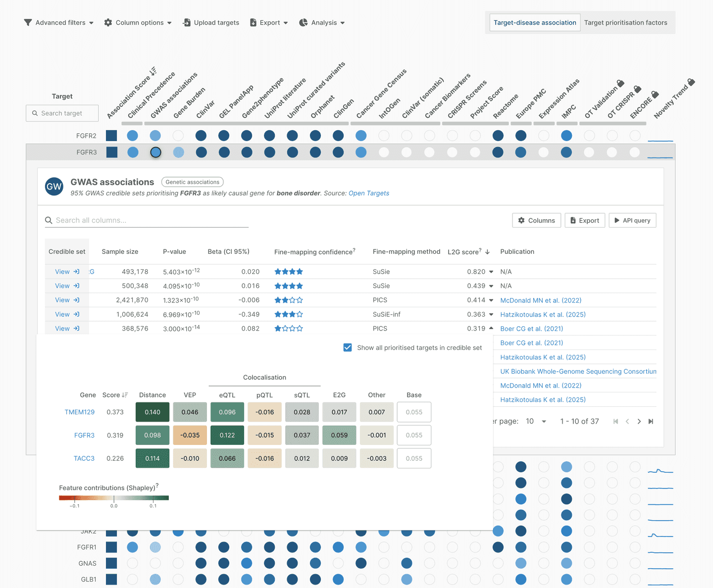
Task: Open Column options dropdown
Action: coord(138,23)
